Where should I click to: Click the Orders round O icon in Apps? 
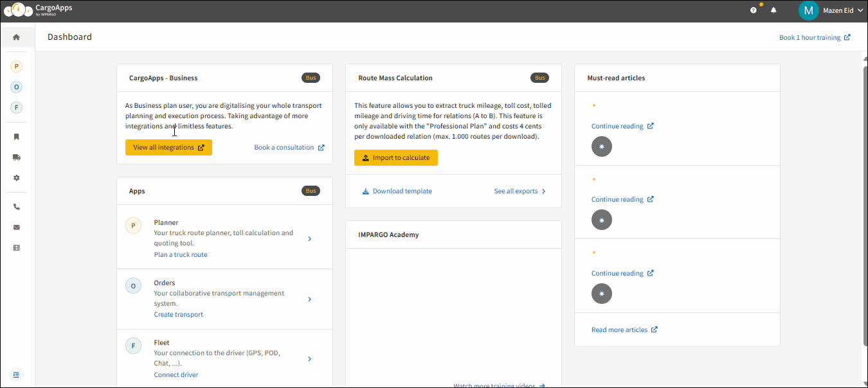(133, 286)
